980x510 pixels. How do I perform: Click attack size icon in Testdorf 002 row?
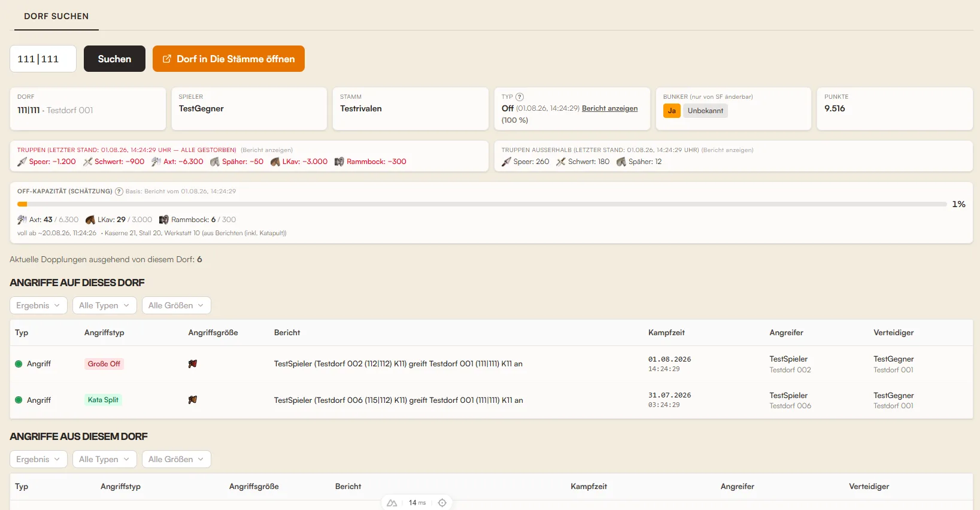(193, 364)
